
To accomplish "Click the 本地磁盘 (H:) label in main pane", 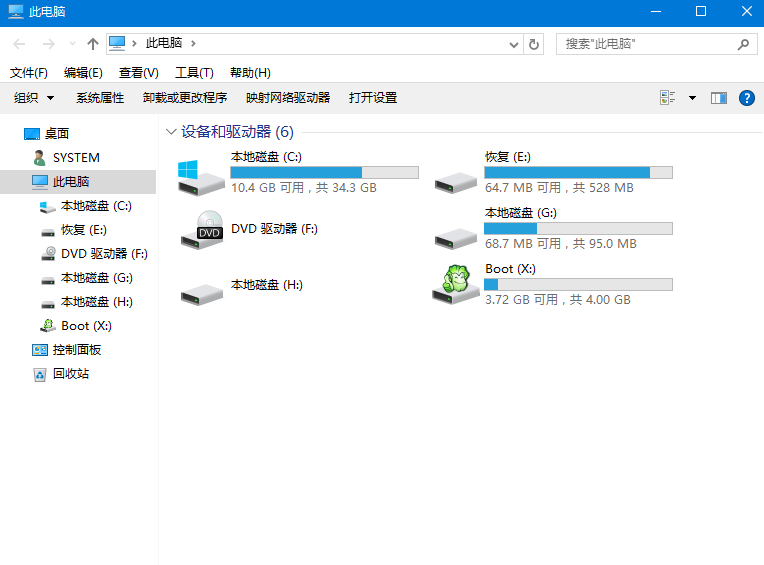I will coord(267,285).
